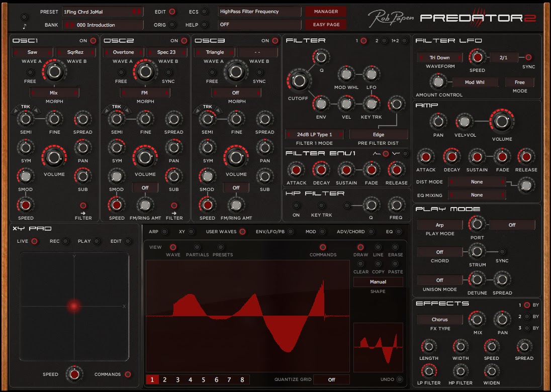Open OSC3 Triangle wave selector
Viewport: 551px width, 392px height.
tap(215, 52)
